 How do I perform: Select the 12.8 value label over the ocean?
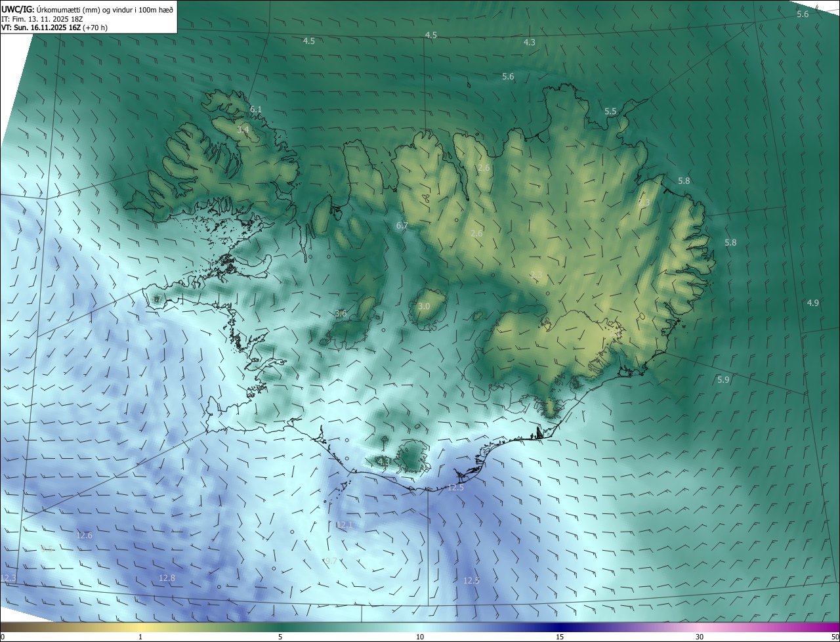point(167,578)
